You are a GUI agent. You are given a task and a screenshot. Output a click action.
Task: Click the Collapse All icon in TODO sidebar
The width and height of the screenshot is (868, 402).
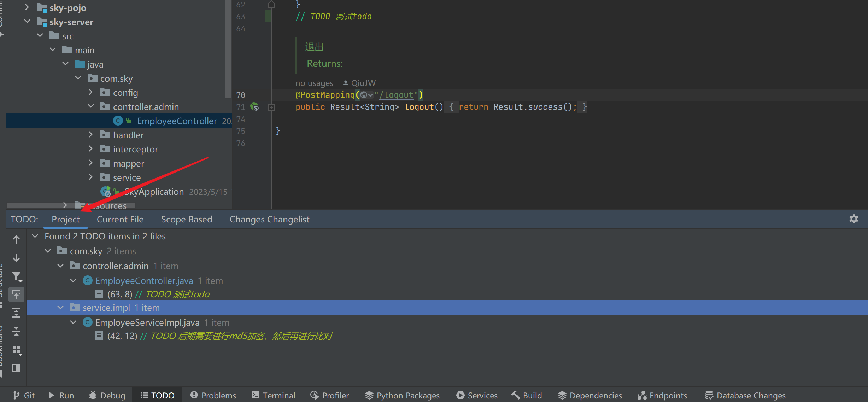click(16, 331)
